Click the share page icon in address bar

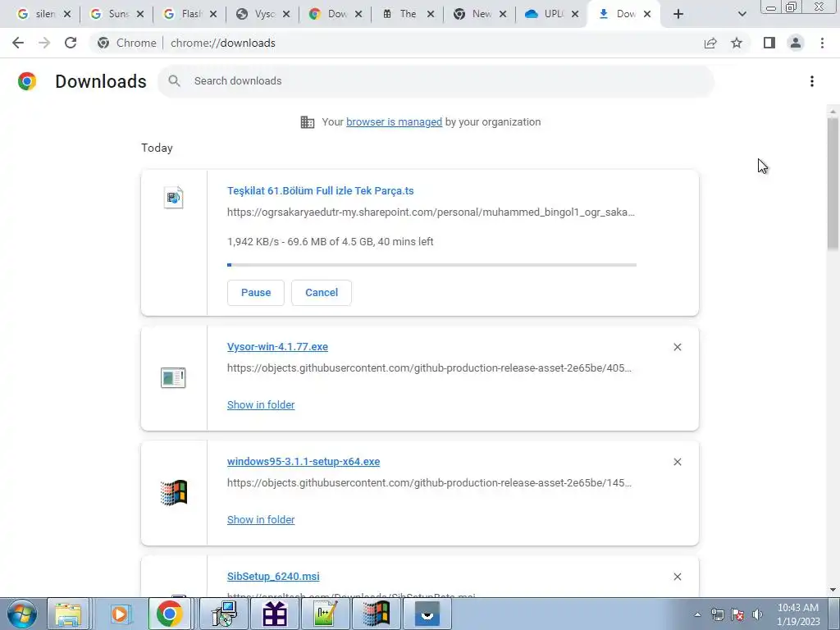tap(710, 43)
